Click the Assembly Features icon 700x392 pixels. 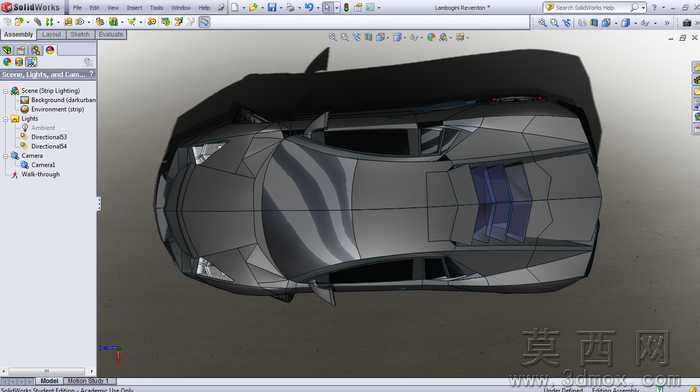113,22
